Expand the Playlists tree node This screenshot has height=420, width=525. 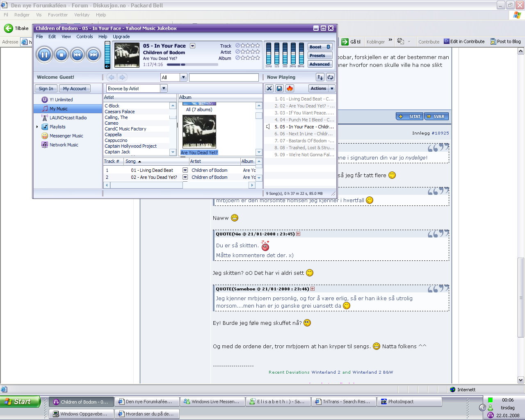(37, 127)
